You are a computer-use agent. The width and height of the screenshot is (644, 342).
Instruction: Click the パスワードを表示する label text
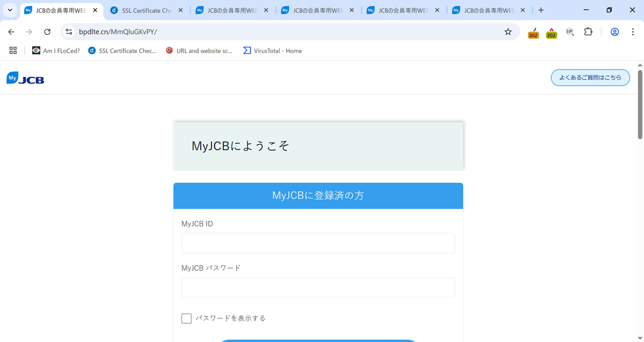(230, 318)
